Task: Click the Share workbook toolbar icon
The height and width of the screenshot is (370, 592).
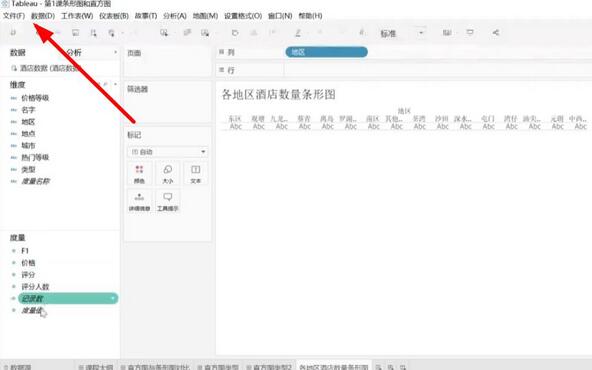Action: 496,32
